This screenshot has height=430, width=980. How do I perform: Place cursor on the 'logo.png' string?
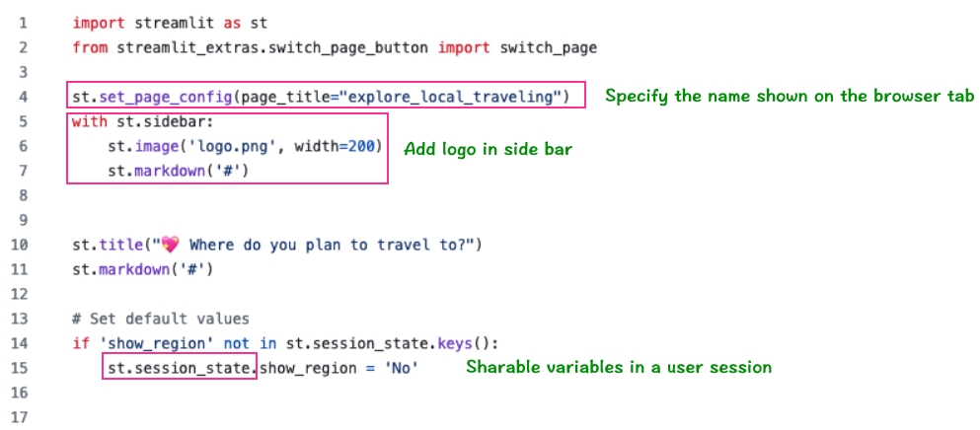pos(201,146)
